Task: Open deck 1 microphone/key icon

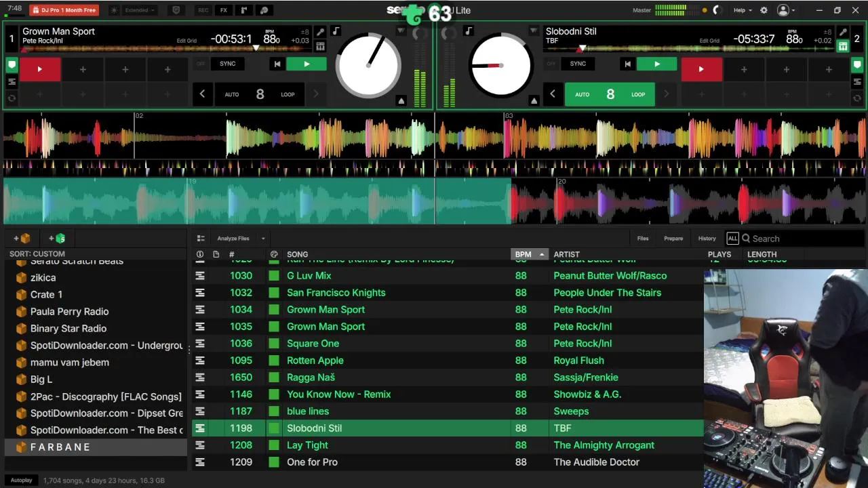Action: 320,32
